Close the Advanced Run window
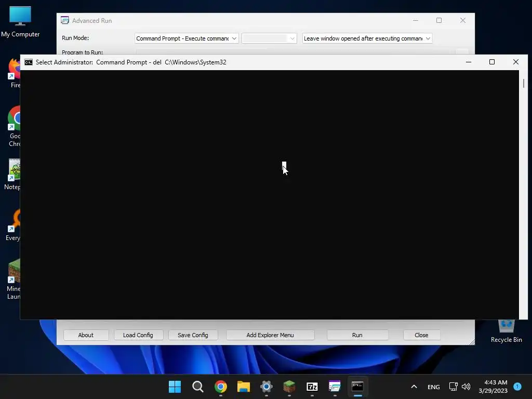Screen dimensions: 532x399 point(463,20)
